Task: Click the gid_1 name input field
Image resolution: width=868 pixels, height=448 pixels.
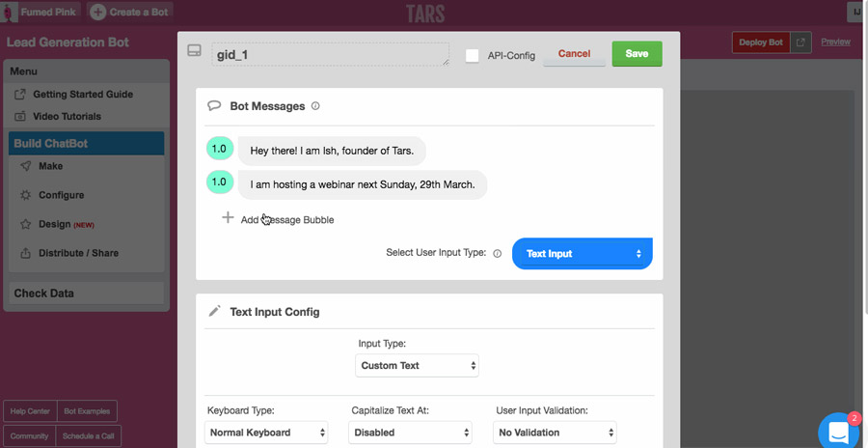Action: click(x=330, y=54)
